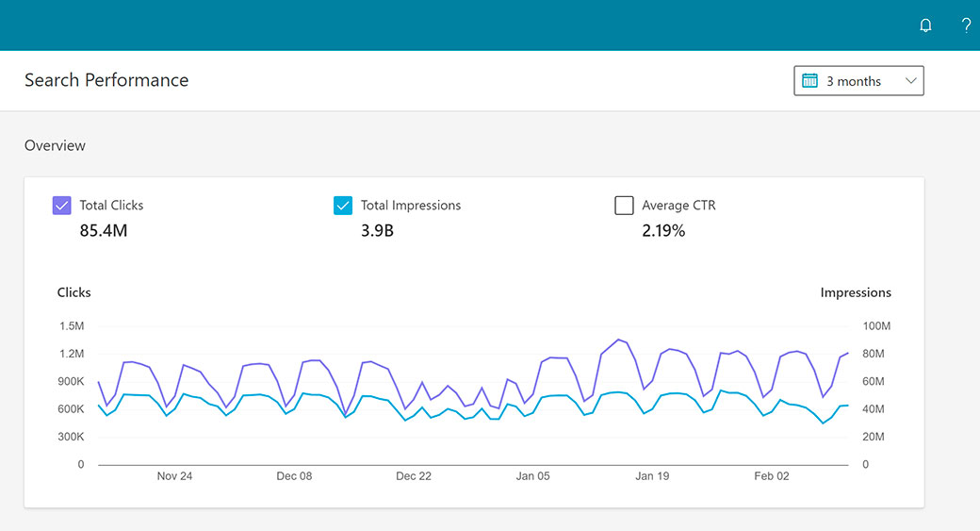This screenshot has width=980, height=531.
Task: Click the Feb 02 date on the chart axis
Action: tap(771, 476)
